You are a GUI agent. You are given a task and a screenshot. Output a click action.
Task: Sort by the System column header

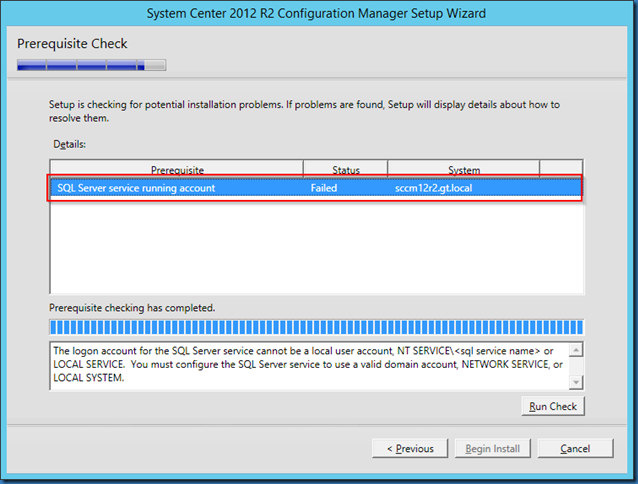(x=464, y=170)
